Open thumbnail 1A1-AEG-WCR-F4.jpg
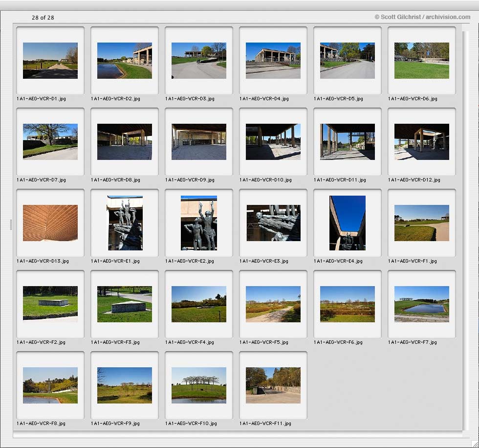 pyautogui.click(x=198, y=304)
